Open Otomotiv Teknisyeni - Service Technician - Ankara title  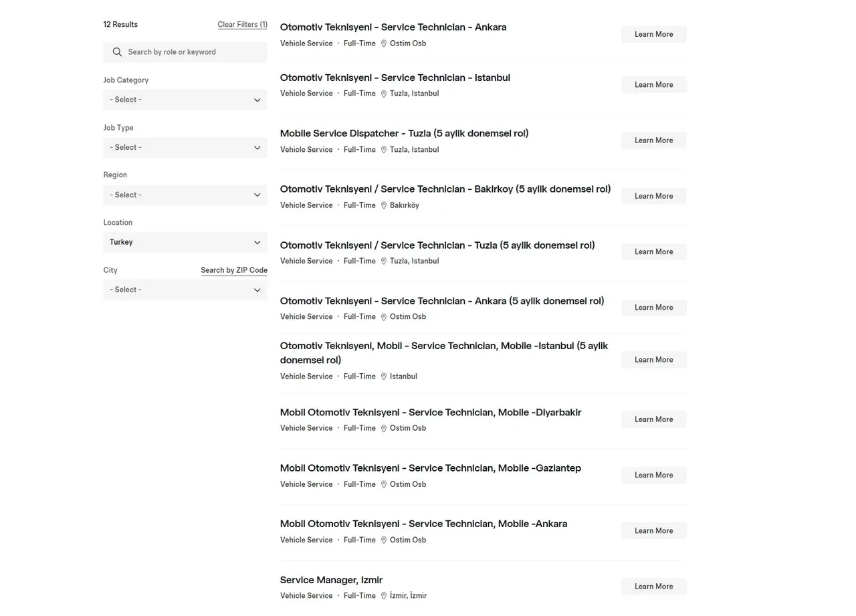[x=393, y=27]
